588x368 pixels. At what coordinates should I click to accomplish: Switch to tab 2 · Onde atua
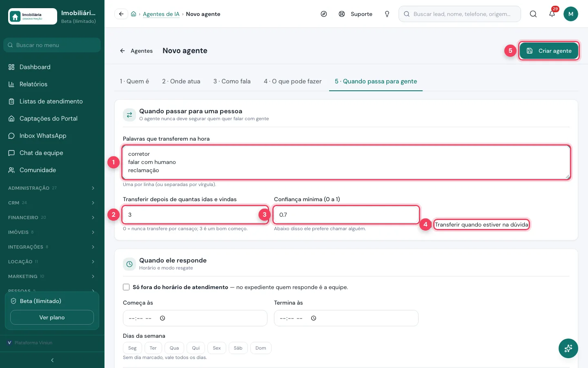181,81
